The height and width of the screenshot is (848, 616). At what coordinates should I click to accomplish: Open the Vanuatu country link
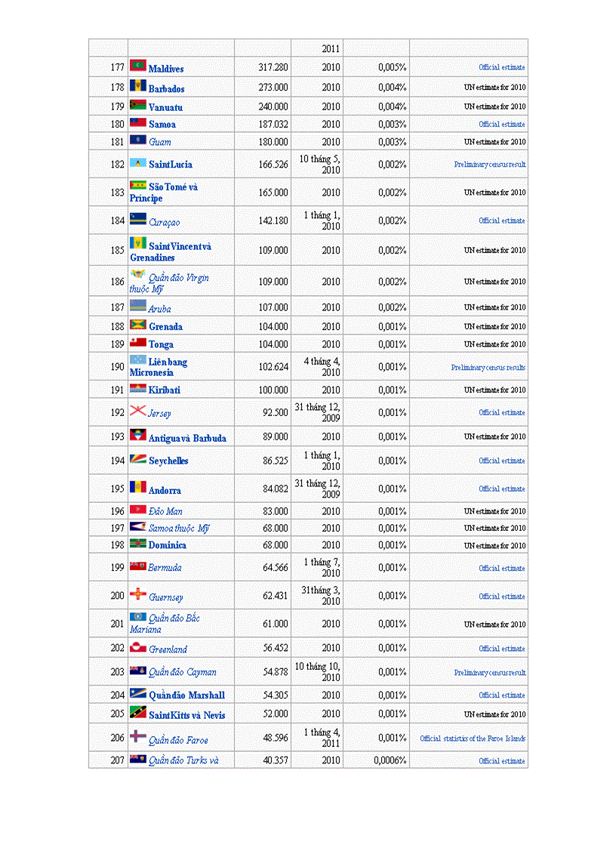click(165, 107)
